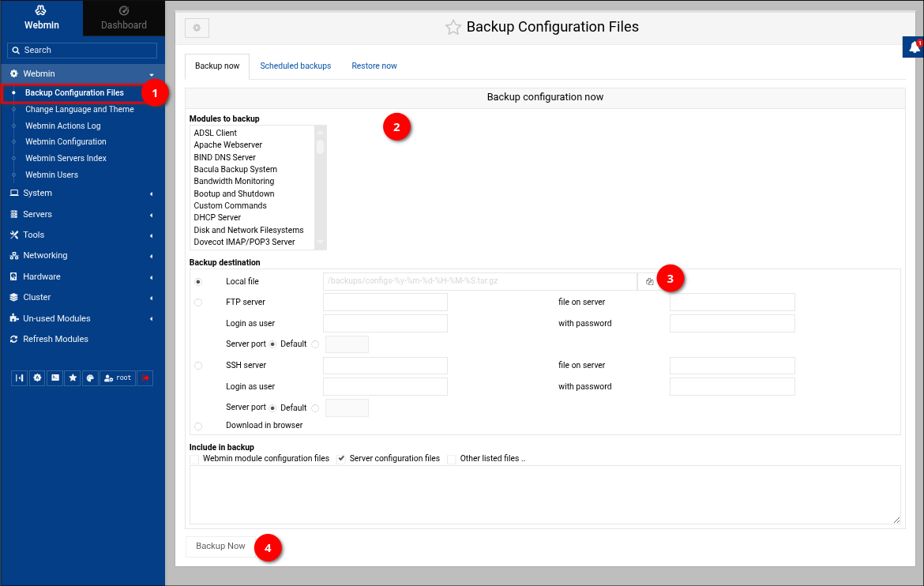The image size is (924, 586).
Task: Enable Webmin module configuration files checkbox
Action: pos(194,459)
